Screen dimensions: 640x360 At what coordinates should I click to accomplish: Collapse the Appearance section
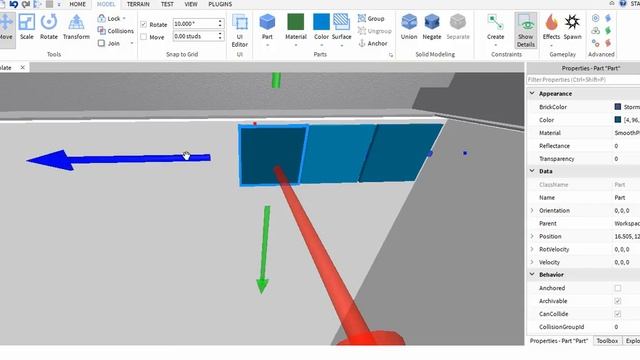532,93
